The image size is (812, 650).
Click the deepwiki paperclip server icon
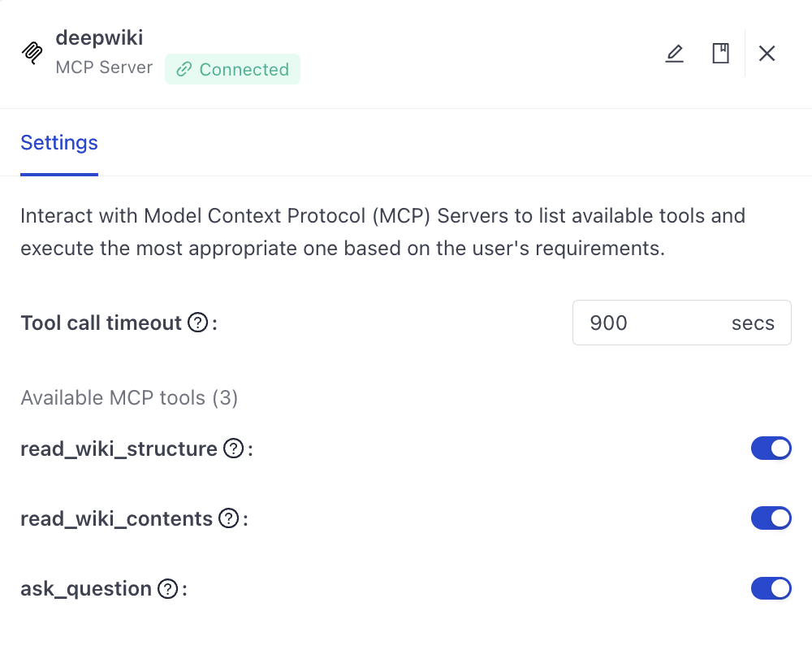32,52
